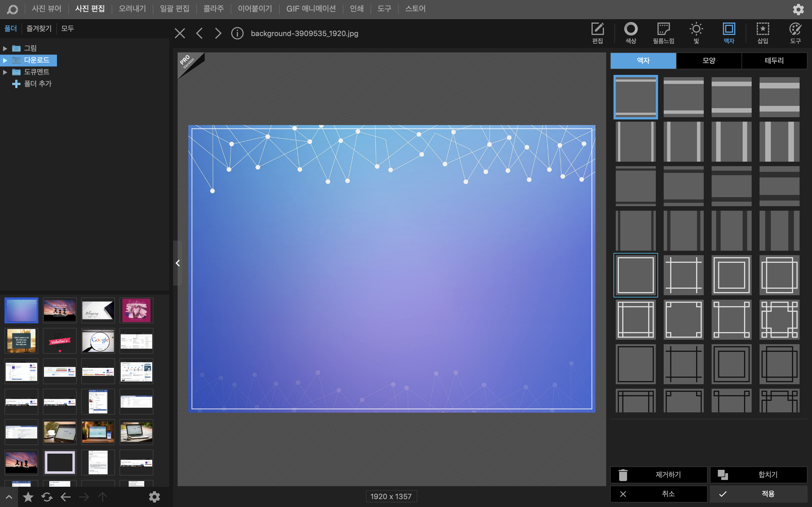Screen dimensions: 812x507
Task: Open the 색상 (Color) tool
Action: [x=630, y=32]
